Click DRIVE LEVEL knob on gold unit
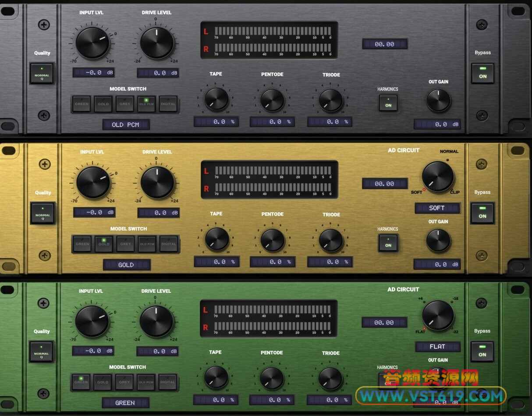The image size is (532, 416). [x=157, y=182]
